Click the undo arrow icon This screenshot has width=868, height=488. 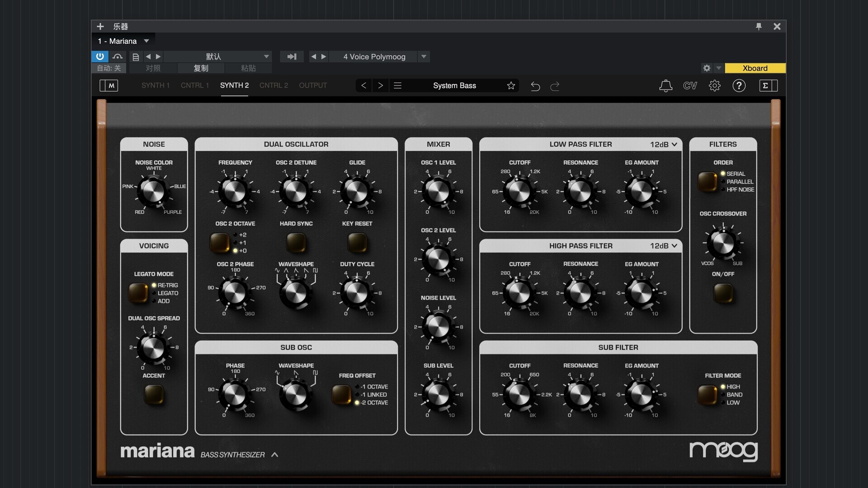click(x=535, y=86)
